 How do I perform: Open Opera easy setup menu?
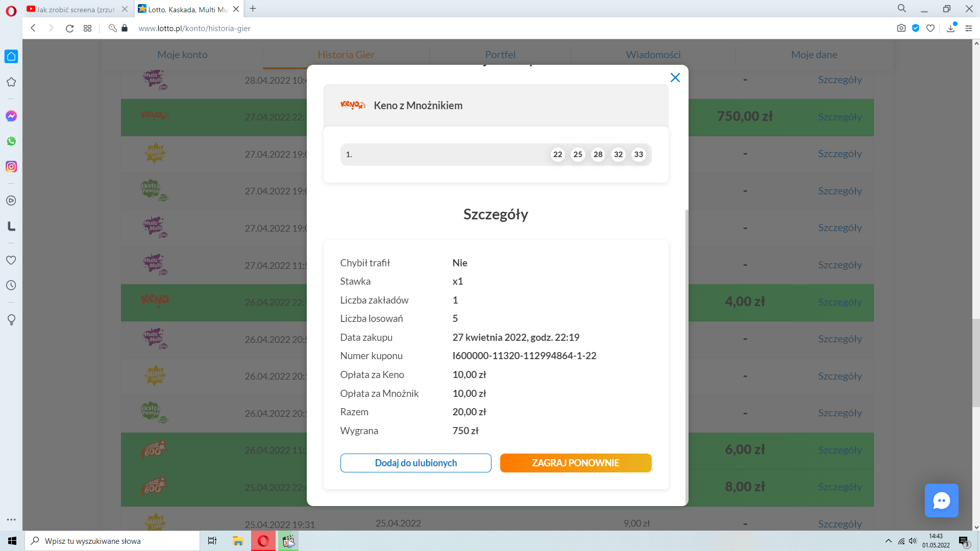[x=968, y=29]
